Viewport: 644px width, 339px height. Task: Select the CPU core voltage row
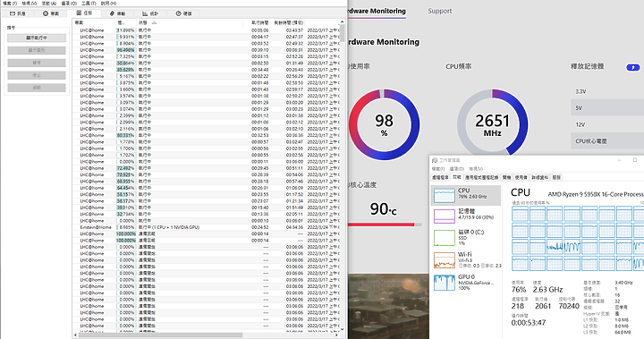[607, 141]
